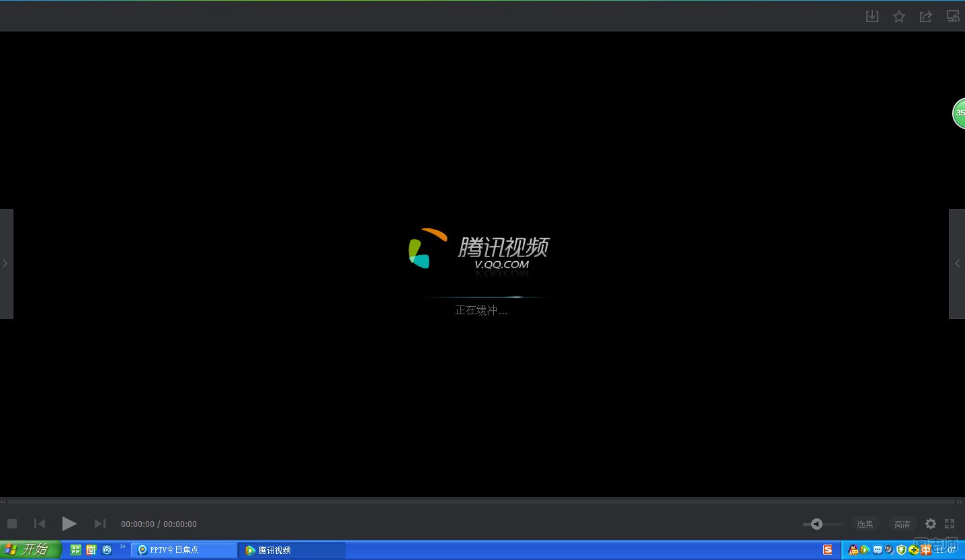Click the gray sphere tray icon
The height and width of the screenshot is (560, 965).
[x=889, y=550]
